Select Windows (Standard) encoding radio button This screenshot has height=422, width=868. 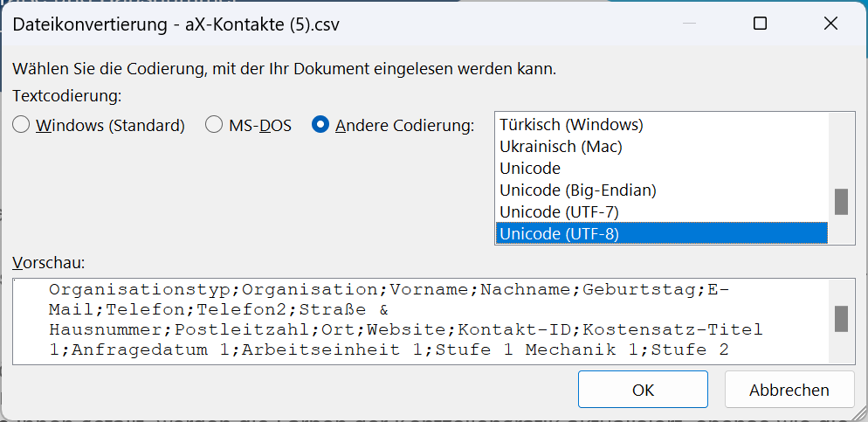click(x=21, y=125)
